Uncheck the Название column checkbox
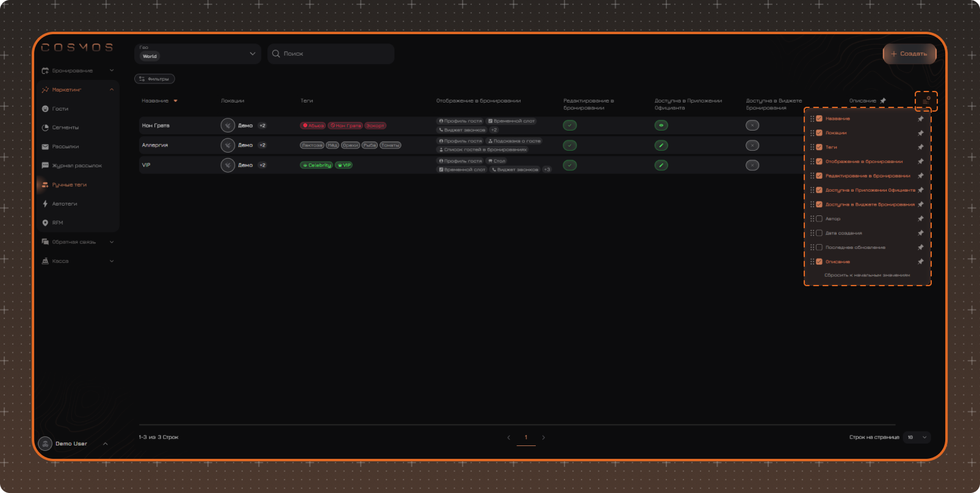 820,119
